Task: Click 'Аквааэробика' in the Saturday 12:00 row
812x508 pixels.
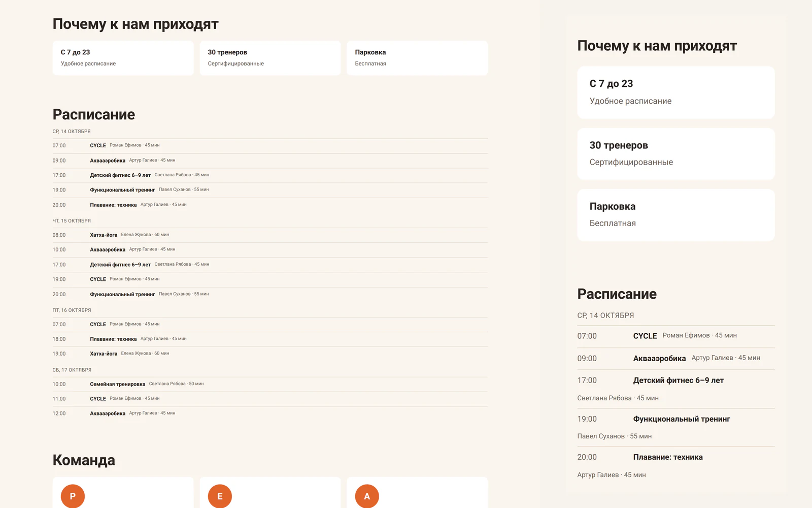Action: pyautogui.click(x=108, y=414)
